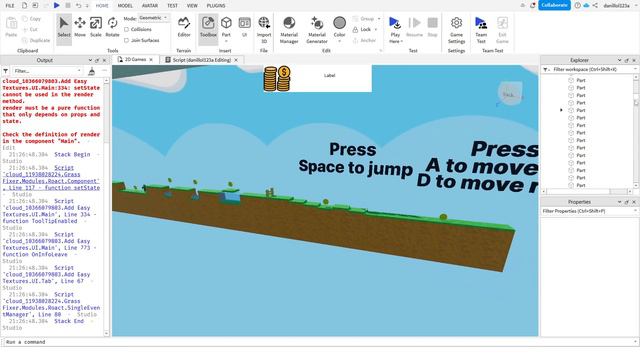Click the blue cloud save status icon

[x=587, y=5]
